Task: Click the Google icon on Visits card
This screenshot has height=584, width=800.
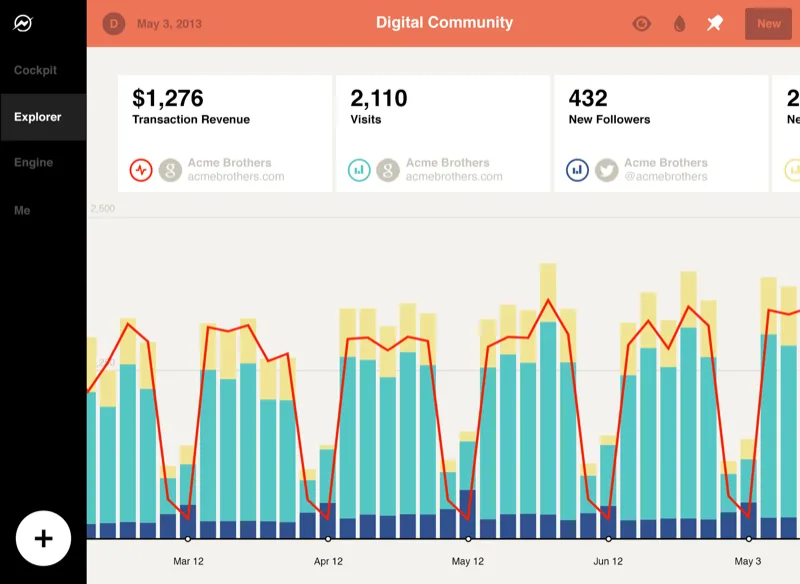Action: (388, 170)
